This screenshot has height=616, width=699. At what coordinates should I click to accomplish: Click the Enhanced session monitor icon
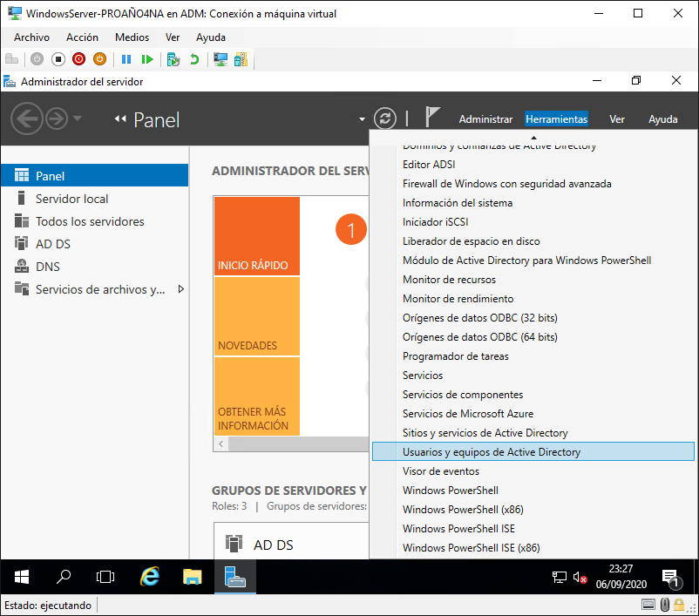pyautogui.click(x=221, y=59)
